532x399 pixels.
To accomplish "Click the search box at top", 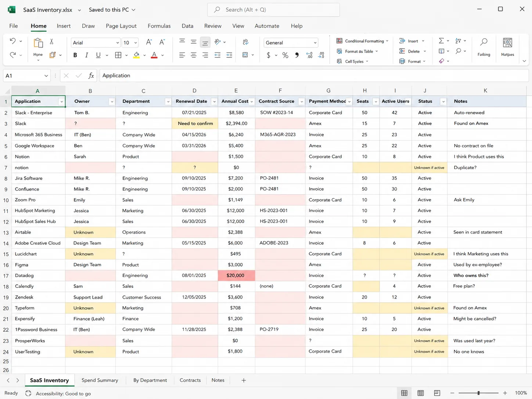I will [273, 10].
